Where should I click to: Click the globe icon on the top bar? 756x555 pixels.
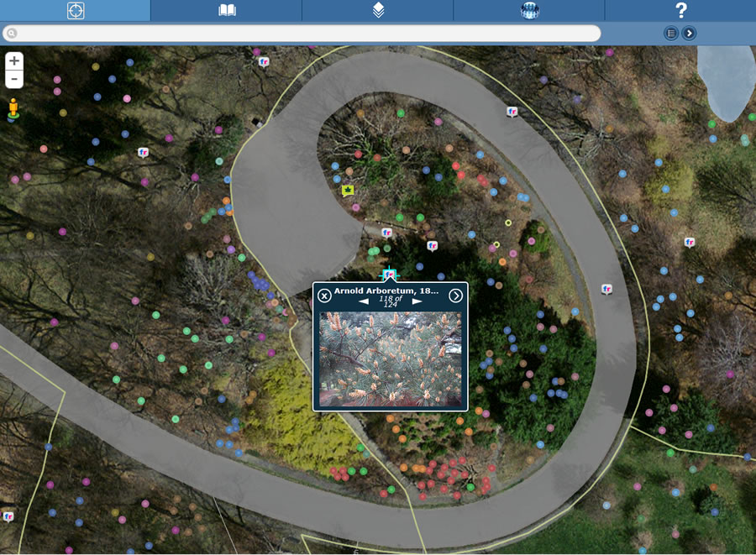point(528,11)
